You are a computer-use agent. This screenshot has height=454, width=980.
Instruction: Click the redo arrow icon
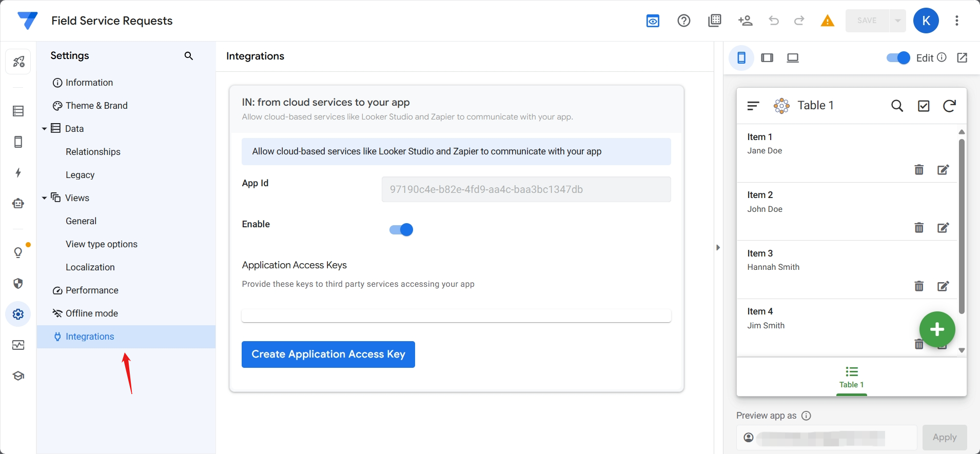[x=799, y=21]
